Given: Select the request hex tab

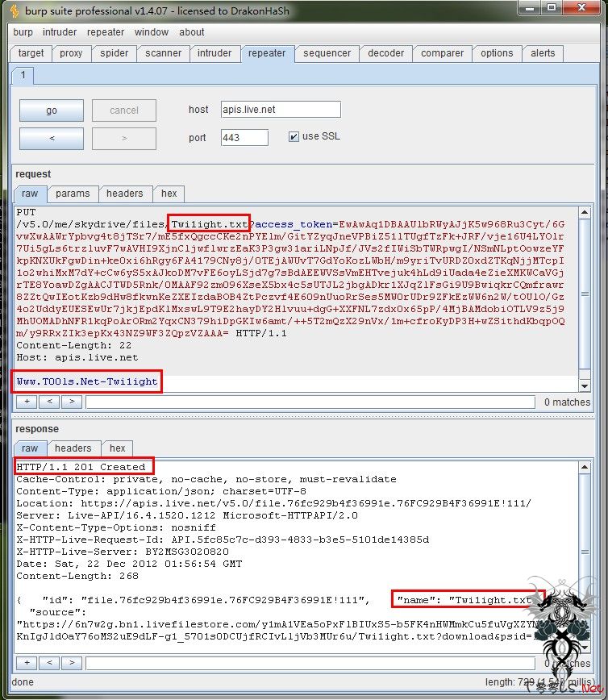Looking at the screenshot, I should point(169,194).
